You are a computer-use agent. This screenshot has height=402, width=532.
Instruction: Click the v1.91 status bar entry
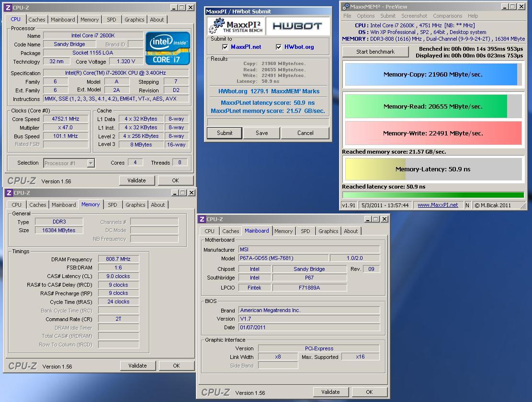(x=349, y=205)
